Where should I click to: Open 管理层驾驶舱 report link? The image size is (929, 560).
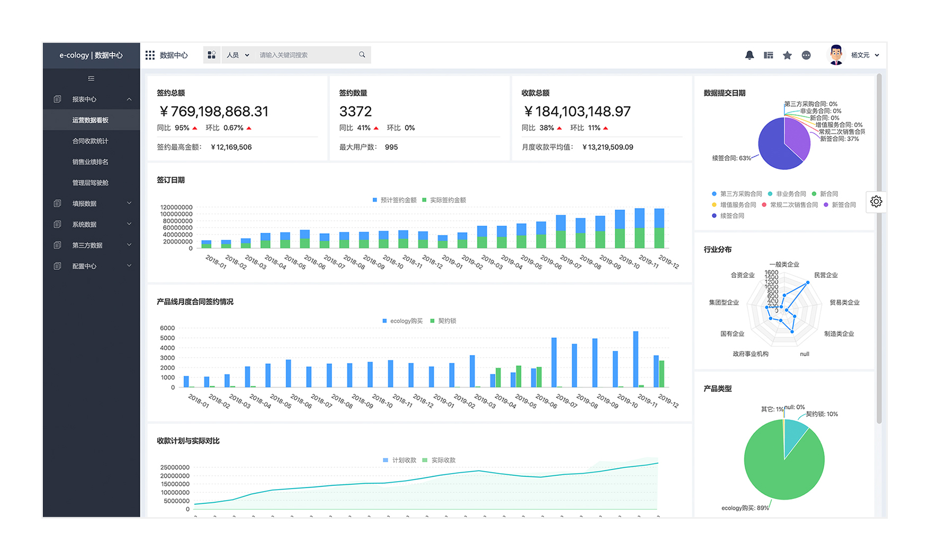[90, 183]
